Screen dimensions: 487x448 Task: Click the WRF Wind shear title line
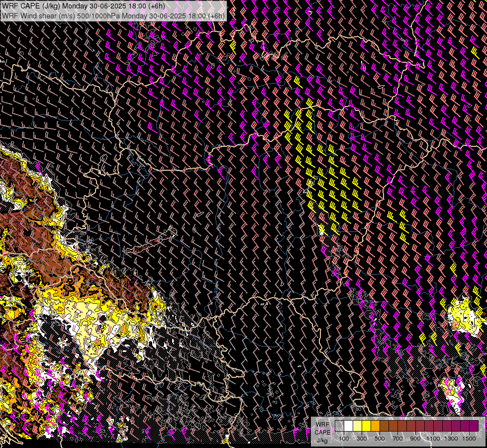tap(113, 16)
